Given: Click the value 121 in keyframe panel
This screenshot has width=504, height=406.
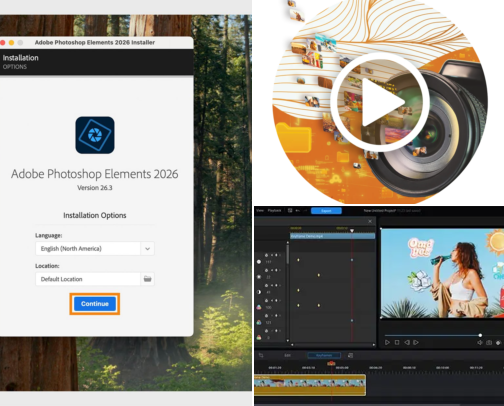Looking at the screenshot, I should pos(269,322).
